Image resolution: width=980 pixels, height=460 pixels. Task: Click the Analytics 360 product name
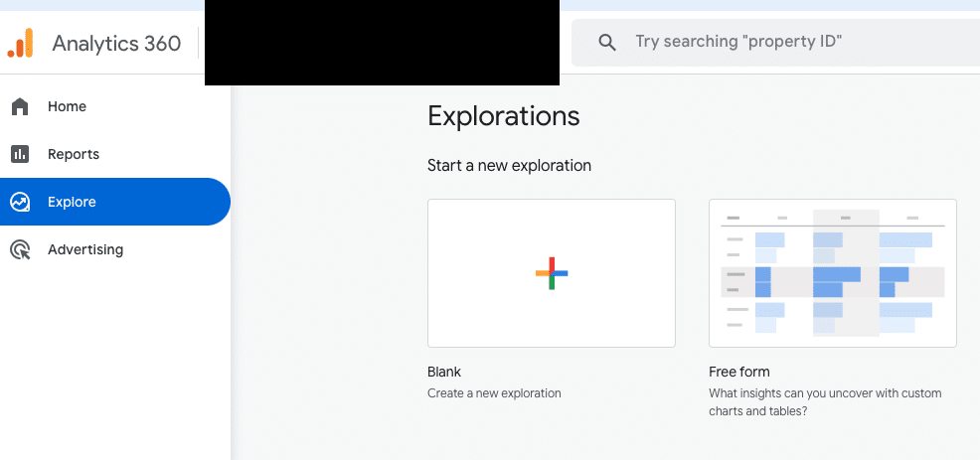pyautogui.click(x=116, y=43)
